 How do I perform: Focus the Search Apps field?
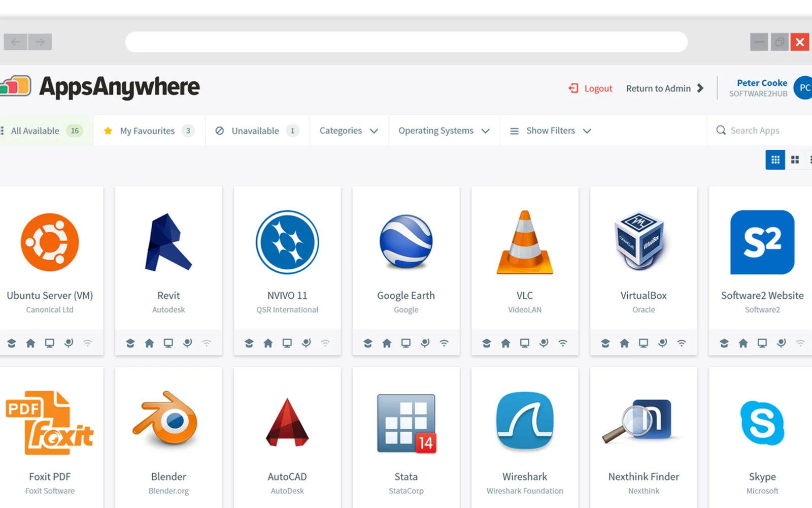tap(760, 131)
